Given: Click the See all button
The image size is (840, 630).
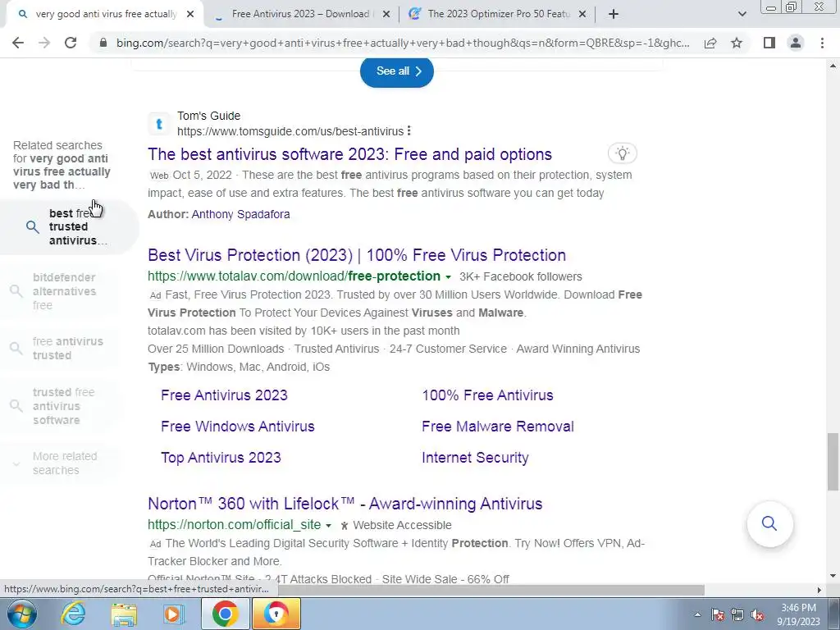Looking at the screenshot, I should (396, 71).
